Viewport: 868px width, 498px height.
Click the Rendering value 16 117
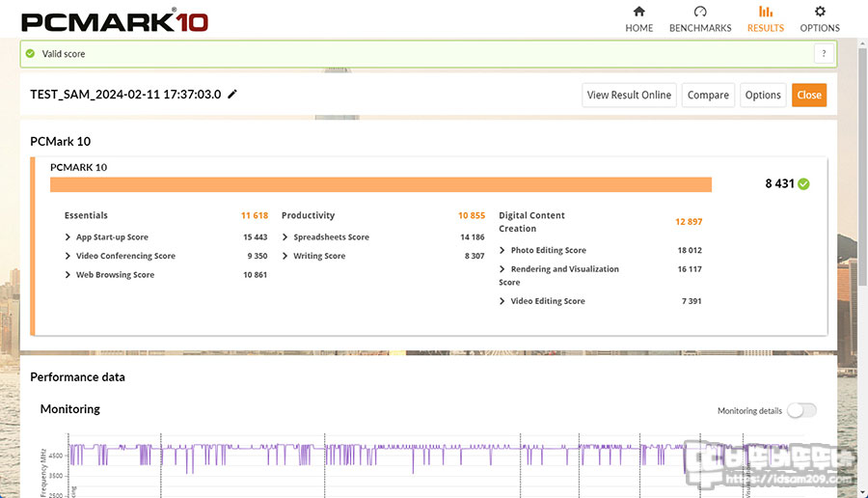[690, 269]
